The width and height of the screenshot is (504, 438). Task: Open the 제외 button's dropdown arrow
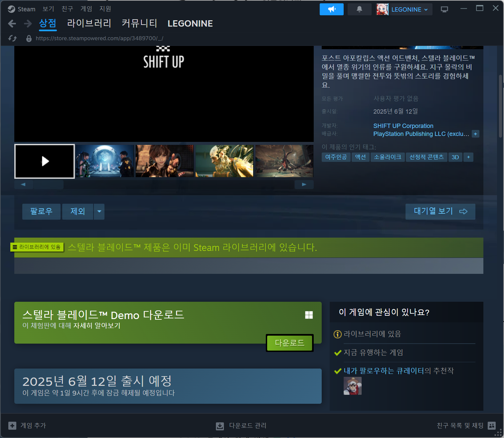99,211
